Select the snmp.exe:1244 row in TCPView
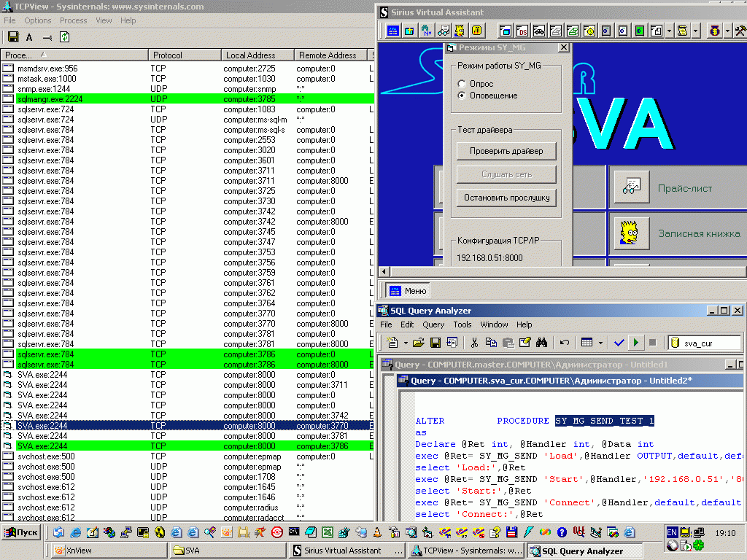This screenshot has height=560, width=747. tap(187, 89)
